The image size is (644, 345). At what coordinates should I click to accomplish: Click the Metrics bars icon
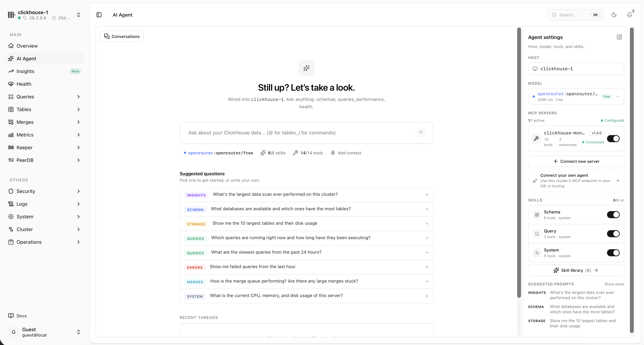tap(11, 135)
